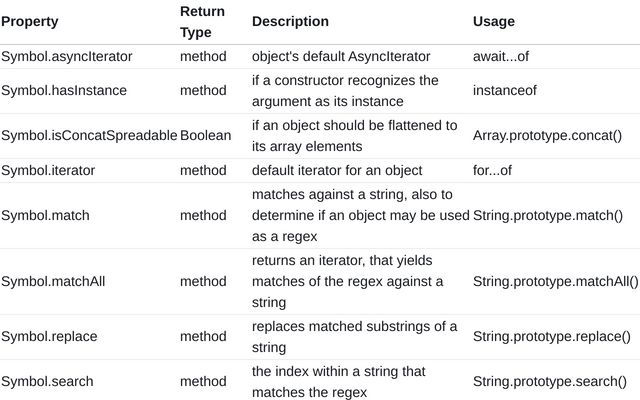Select the Symbol.search property cell
Image resolution: width=640 pixels, height=400 pixels.
tap(49, 381)
